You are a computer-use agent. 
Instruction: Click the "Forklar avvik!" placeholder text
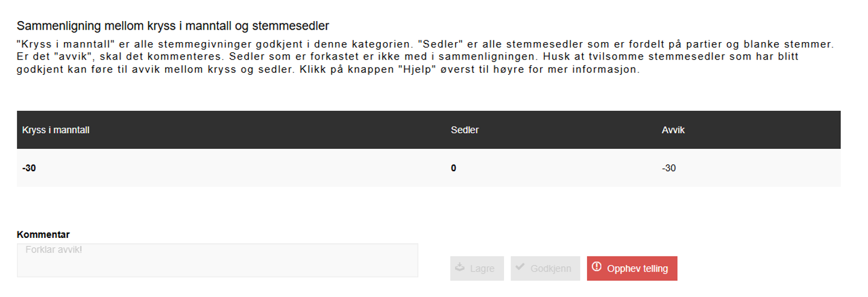tap(54, 249)
